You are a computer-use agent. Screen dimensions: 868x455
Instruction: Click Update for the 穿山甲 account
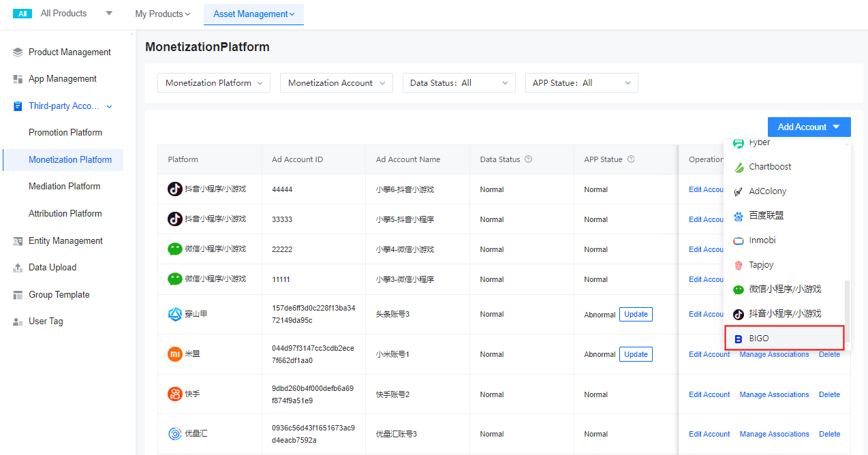click(x=636, y=314)
